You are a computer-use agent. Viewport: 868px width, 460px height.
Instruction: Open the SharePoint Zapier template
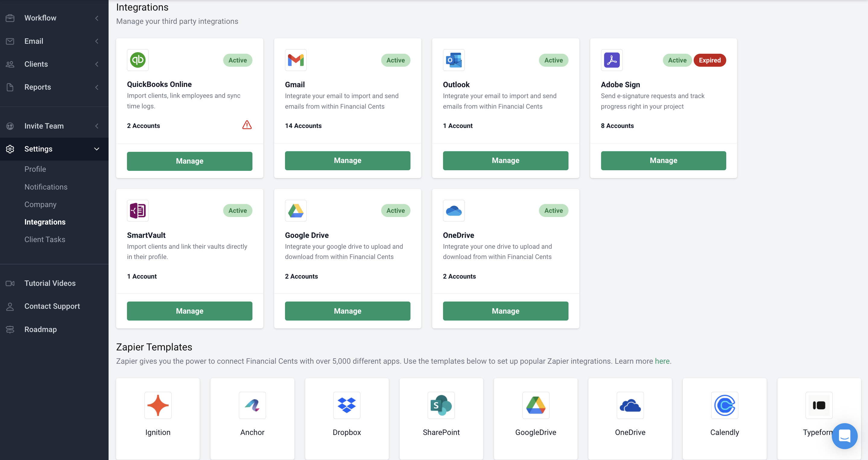441,419
